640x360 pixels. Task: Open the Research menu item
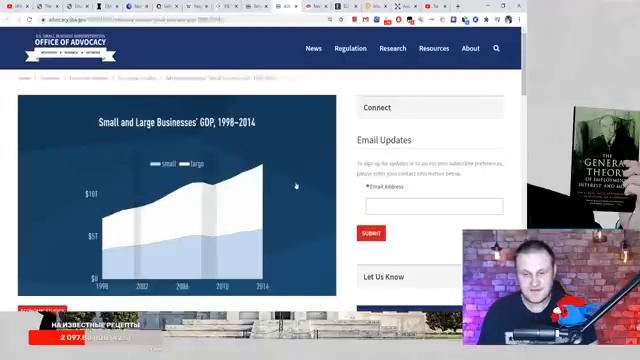[393, 49]
